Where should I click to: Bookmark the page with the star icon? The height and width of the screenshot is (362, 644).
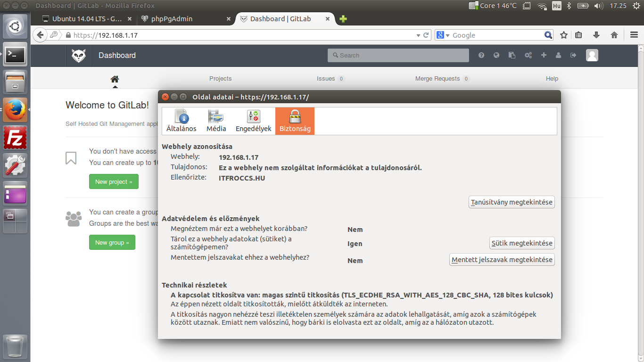(x=563, y=34)
